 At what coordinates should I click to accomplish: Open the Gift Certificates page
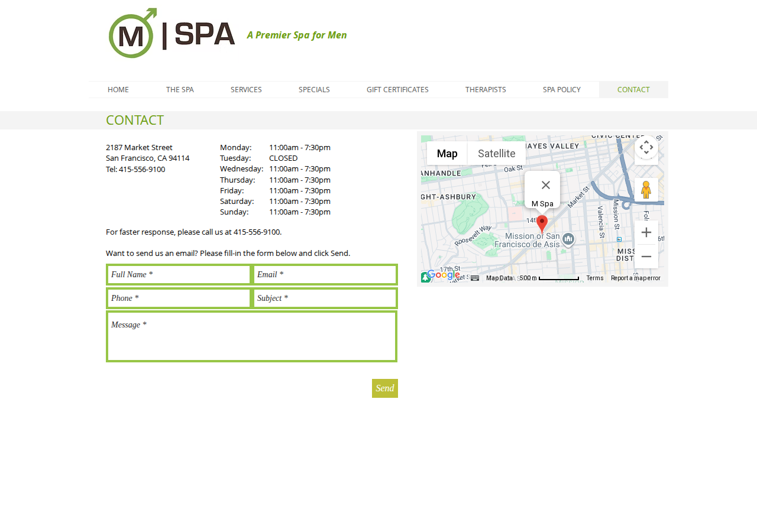click(397, 90)
